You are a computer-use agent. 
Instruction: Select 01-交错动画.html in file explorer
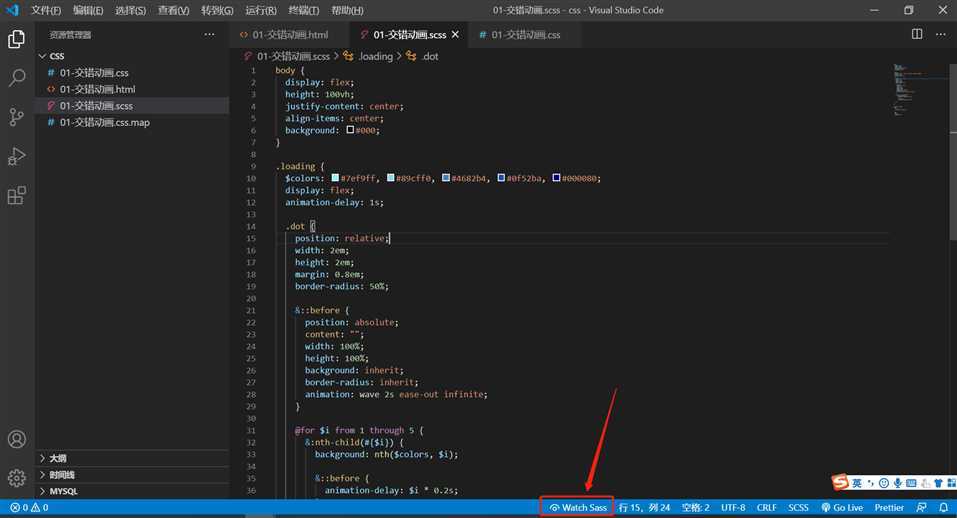tap(132, 89)
